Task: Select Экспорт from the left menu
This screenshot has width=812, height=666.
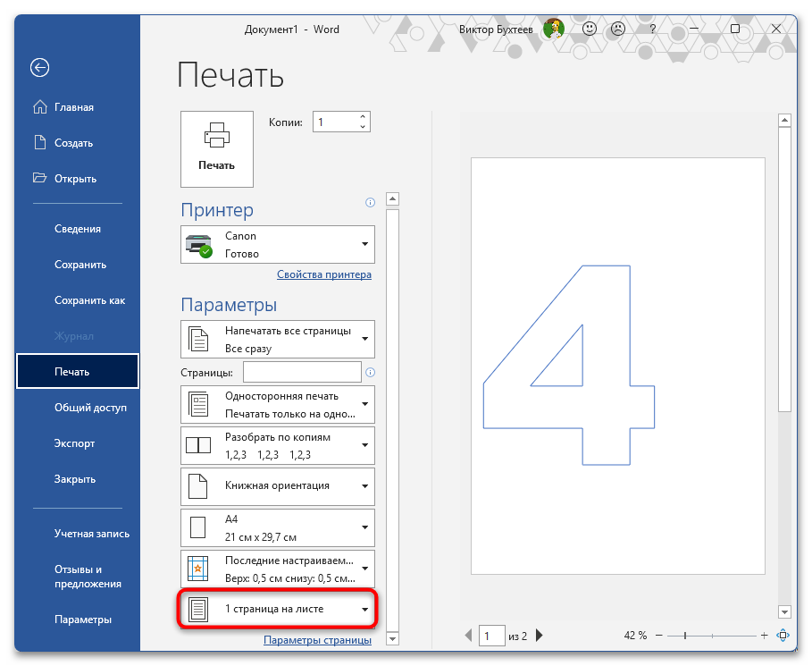Action: click(74, 443)
